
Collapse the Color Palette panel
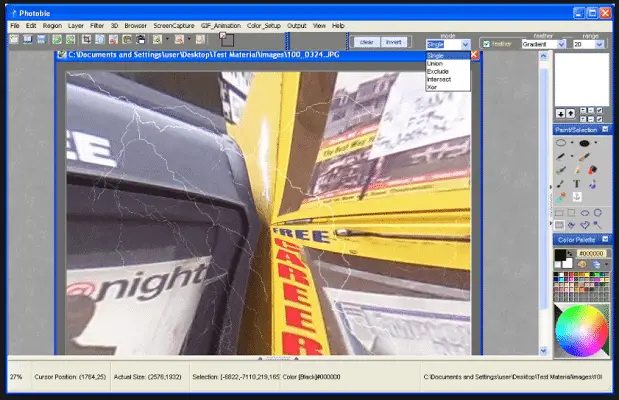pyautogui.click(x=605, y=239)
